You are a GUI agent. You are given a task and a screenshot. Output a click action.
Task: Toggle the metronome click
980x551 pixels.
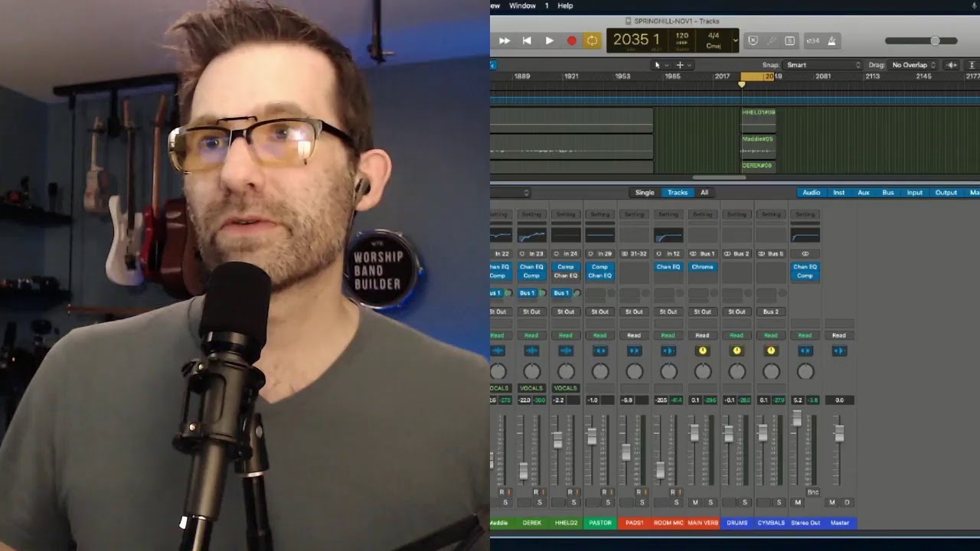click(831, 41)
